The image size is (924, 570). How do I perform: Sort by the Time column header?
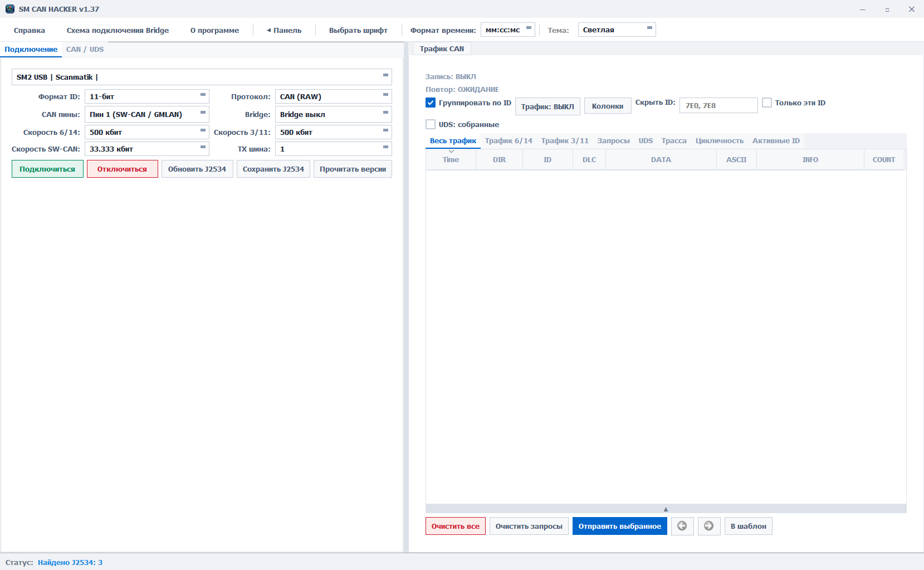coord(451,159)
